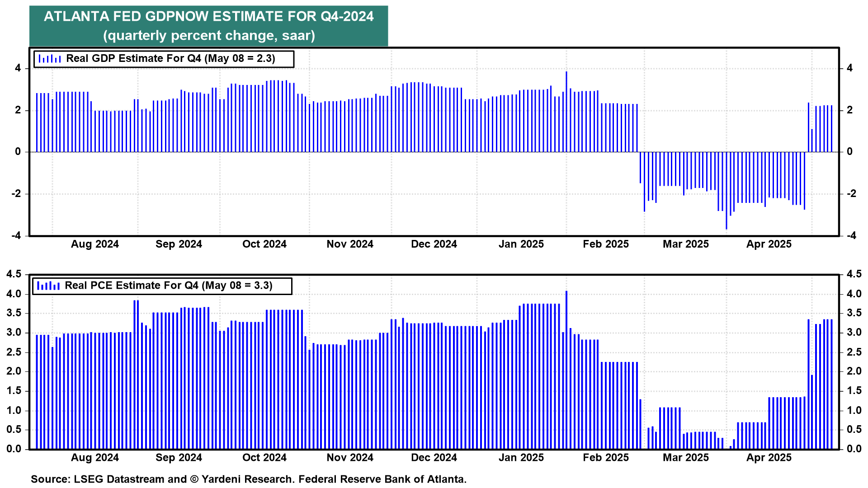Click the Real PCE legend bar icon
868x488 pixels.
pos(48,286)
